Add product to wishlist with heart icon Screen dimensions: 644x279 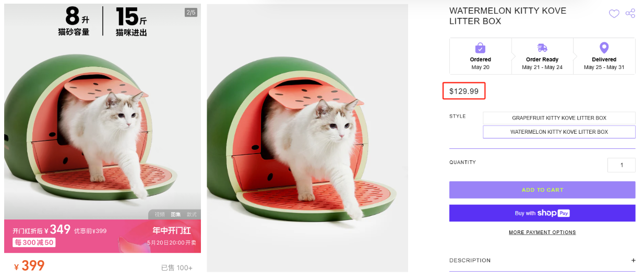(614, 14)
